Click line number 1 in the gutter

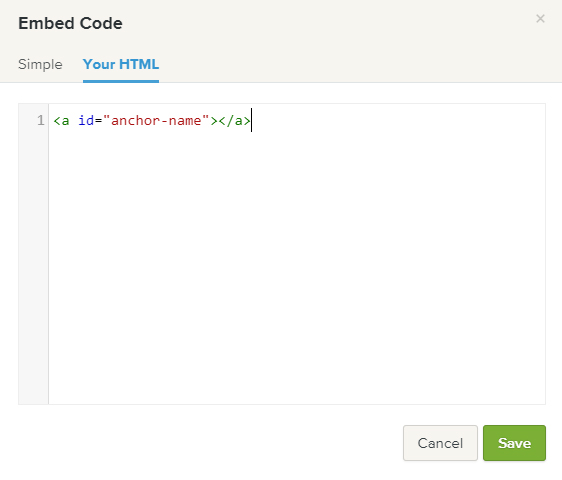41,120
